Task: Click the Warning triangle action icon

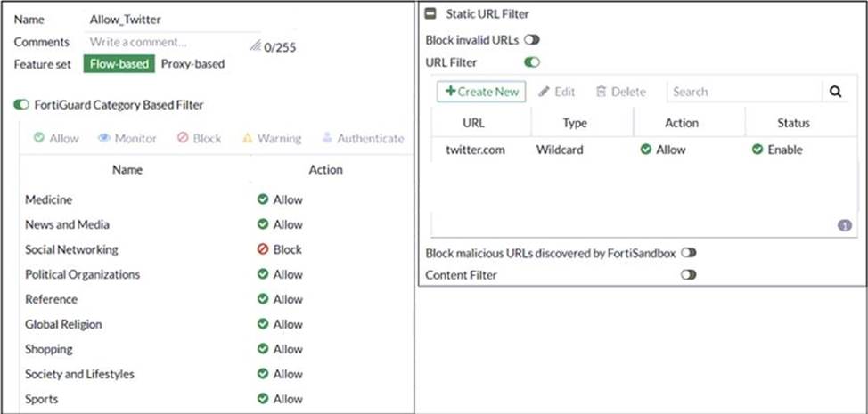Action: [x=248, y=139]
